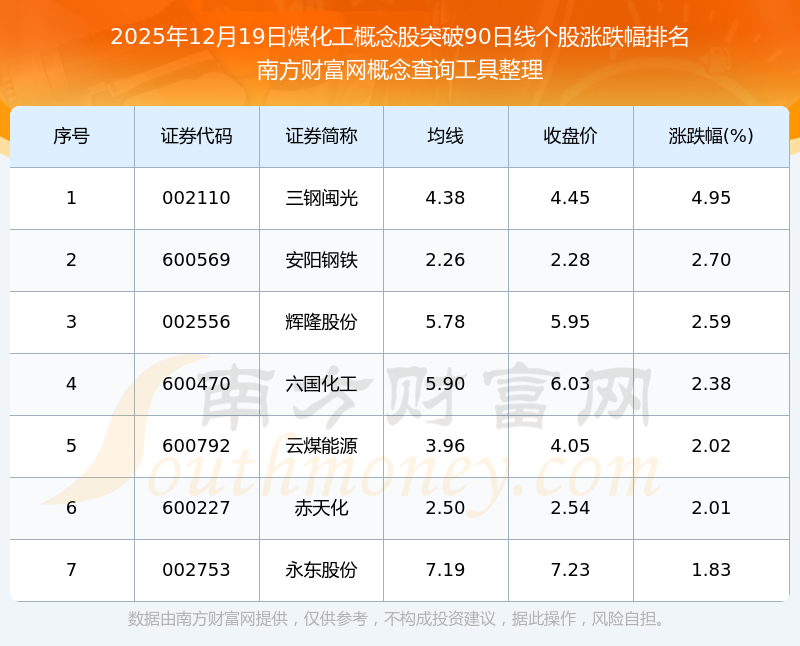Viewport: 800px width, 646px height.
Task: Click stock name 六国化工
Action: point(321,384)
